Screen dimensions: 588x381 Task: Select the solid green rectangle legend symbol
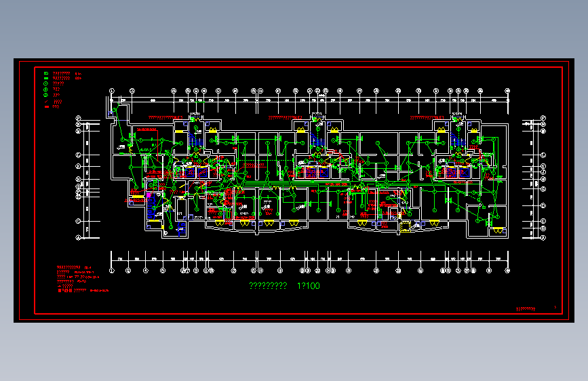46,79
